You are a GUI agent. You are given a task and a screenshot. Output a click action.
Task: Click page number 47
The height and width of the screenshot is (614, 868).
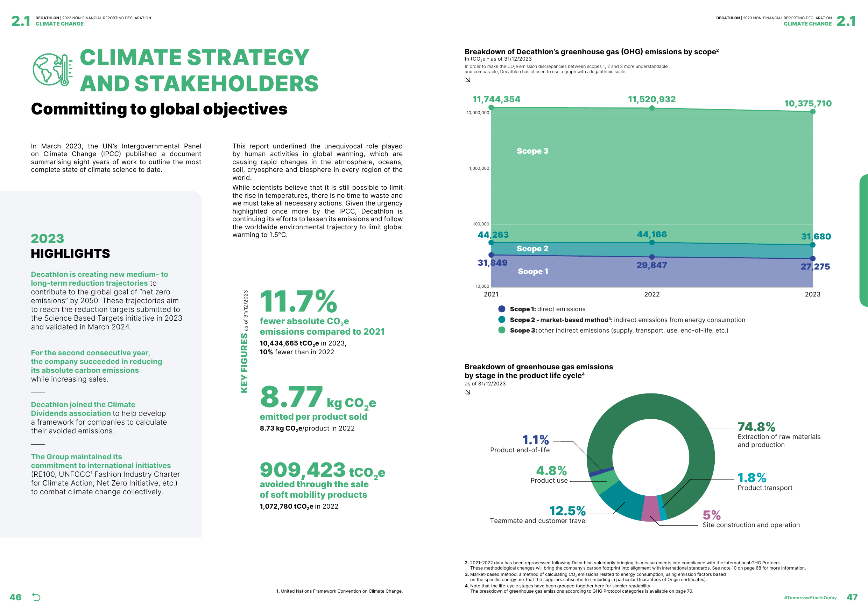[852, 597]
